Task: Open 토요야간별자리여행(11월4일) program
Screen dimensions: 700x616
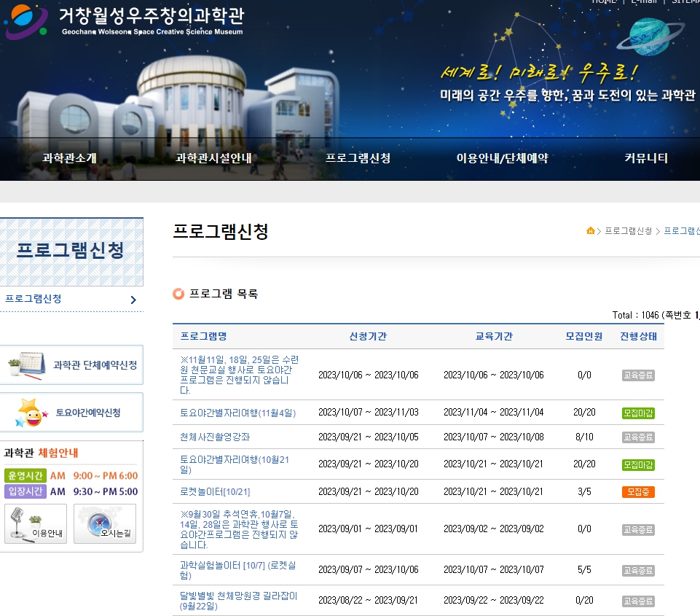Action: 238,413
